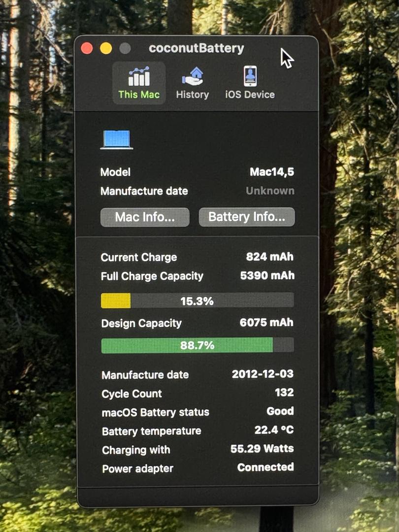Click the blue MacBook laptop icon
399x532 pixels.
[x=117, y=139]
